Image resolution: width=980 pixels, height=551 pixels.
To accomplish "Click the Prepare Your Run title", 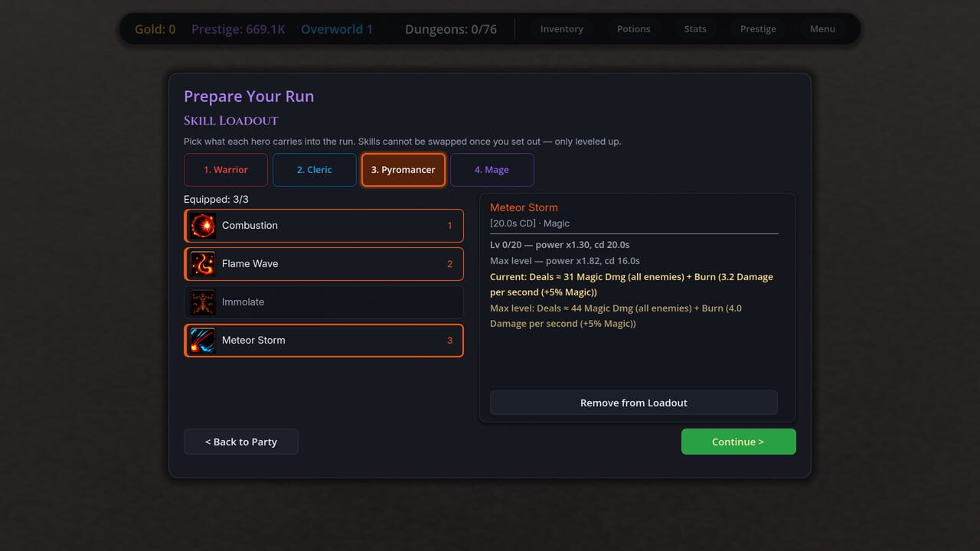I will [x=249, y=96].
